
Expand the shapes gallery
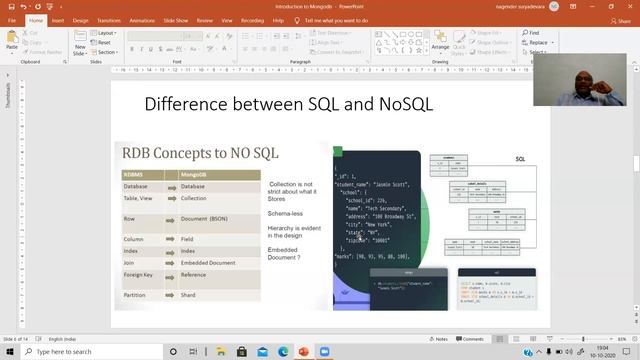point(427,51)
